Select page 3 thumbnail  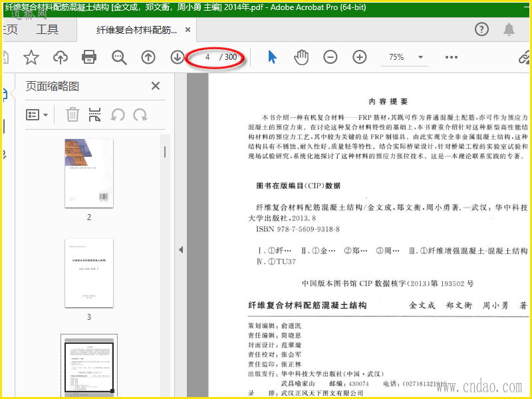[x=89, y=273]
